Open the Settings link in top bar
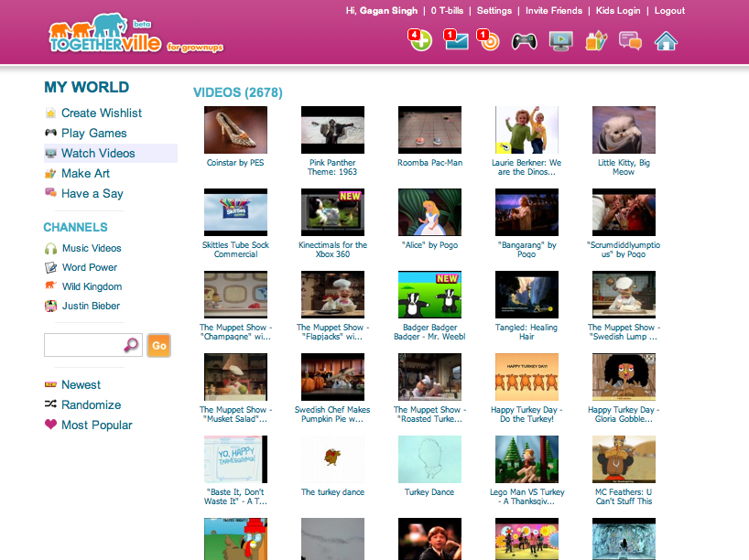749x560 pixels. click(494, 11)
